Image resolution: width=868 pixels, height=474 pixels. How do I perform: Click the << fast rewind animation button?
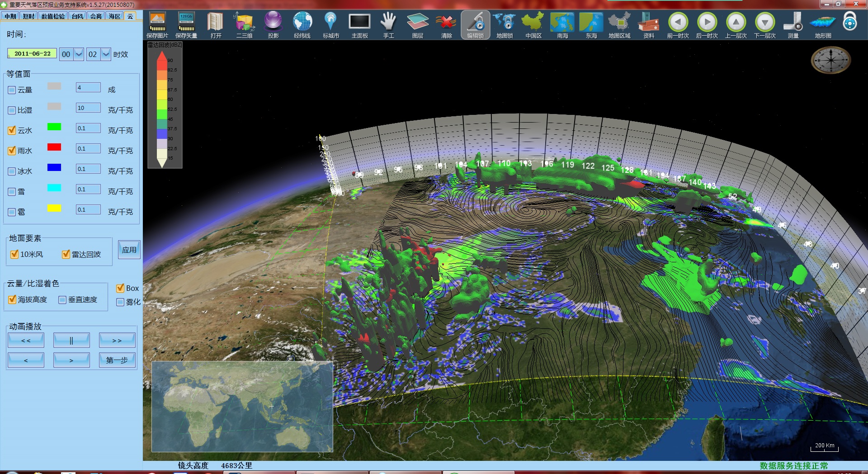click(x=26, y=341)
